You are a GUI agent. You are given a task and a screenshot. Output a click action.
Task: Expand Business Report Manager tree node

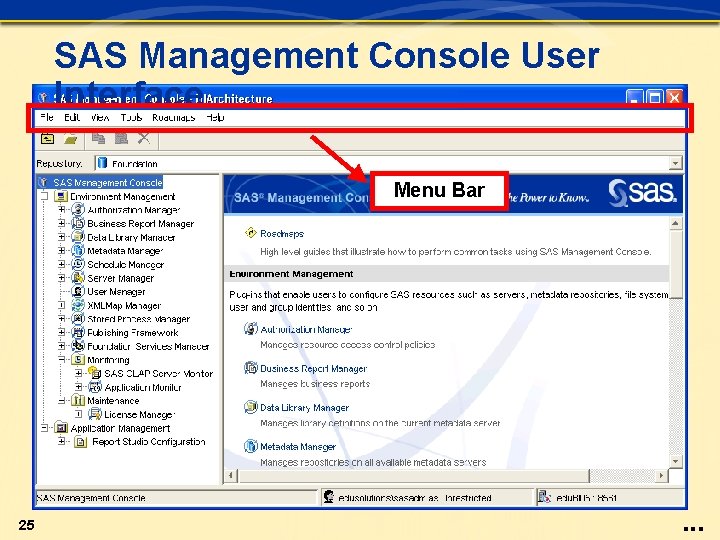click(x=62, y=224)
